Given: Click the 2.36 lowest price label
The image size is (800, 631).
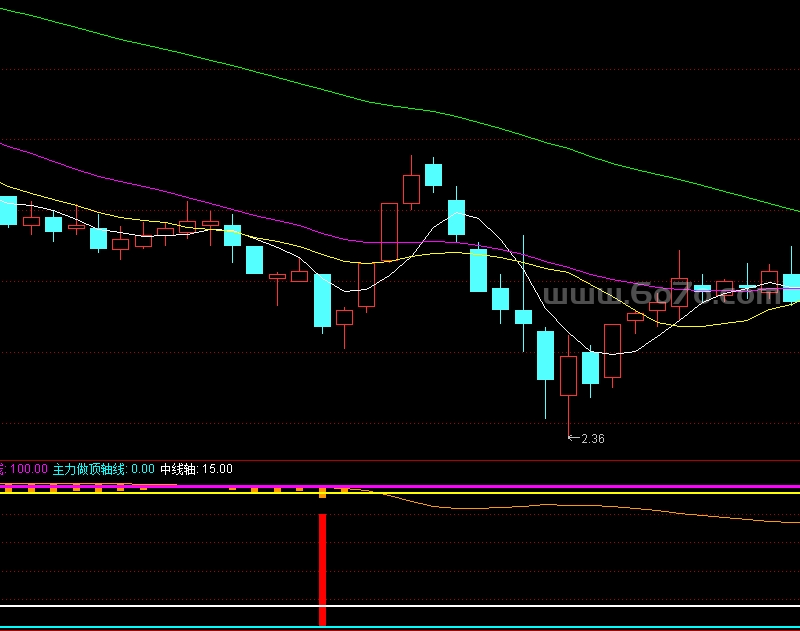Looking at the screenshot, I should click(x=592, y=438).
